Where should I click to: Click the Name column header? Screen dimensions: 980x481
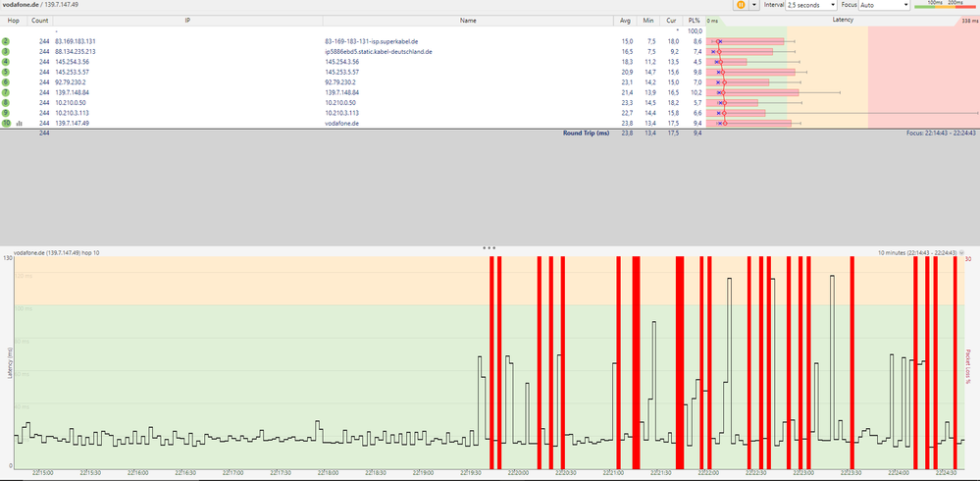(x=468, y=21)
